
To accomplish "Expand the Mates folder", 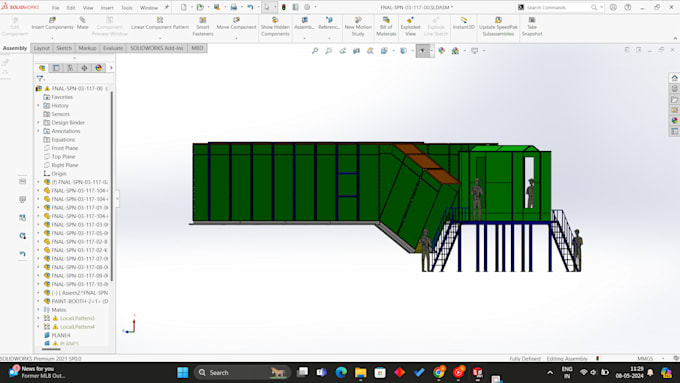I will tap(38, 310).
